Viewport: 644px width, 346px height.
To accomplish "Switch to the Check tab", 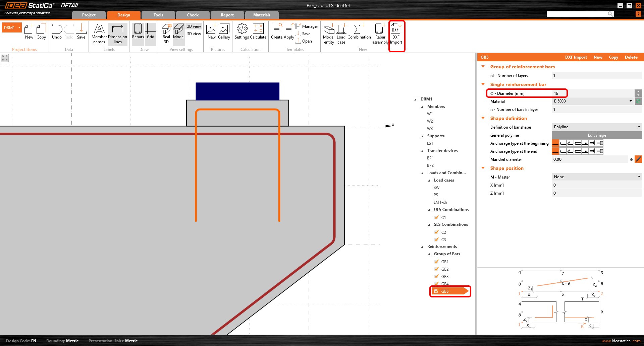I will click(x=193, y=15).
